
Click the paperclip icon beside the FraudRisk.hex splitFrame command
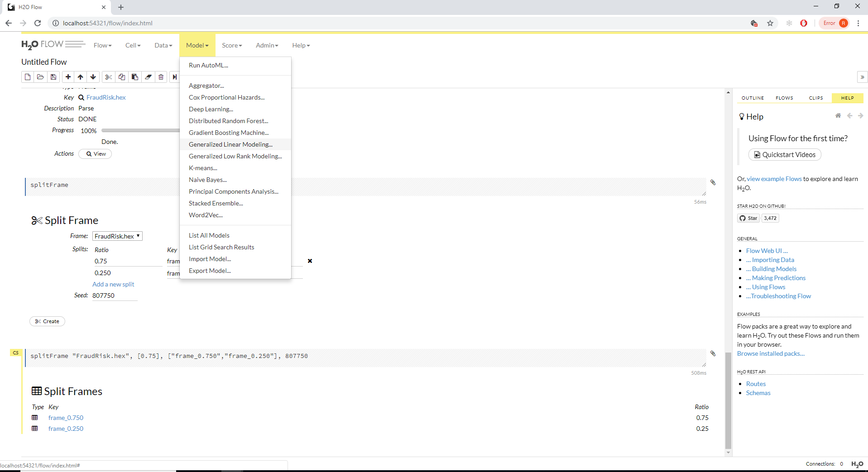(x=713, y=353)
